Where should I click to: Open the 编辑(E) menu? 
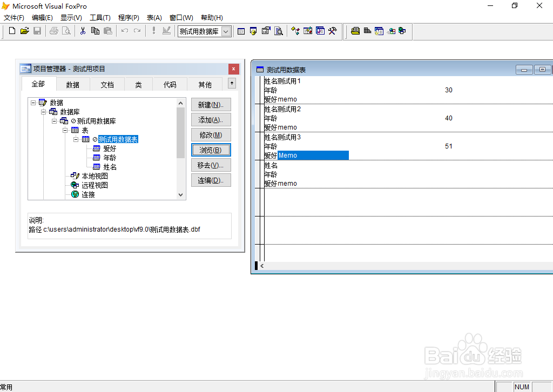(42, 18)
